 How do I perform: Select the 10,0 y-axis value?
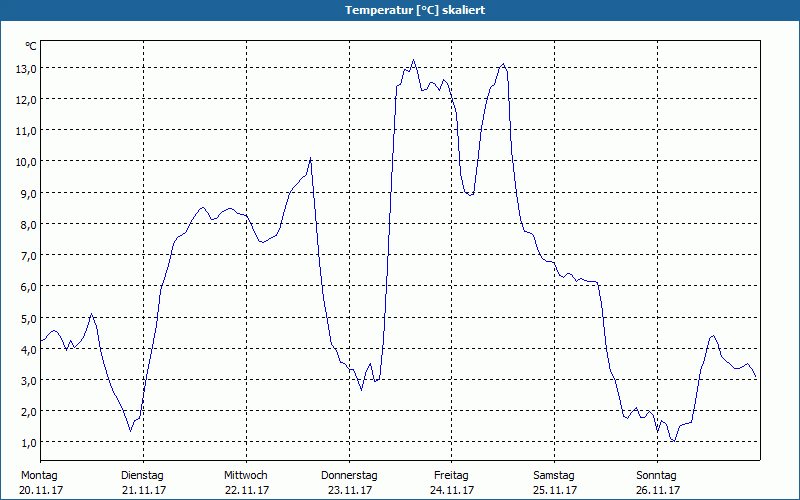coord(26,162)
